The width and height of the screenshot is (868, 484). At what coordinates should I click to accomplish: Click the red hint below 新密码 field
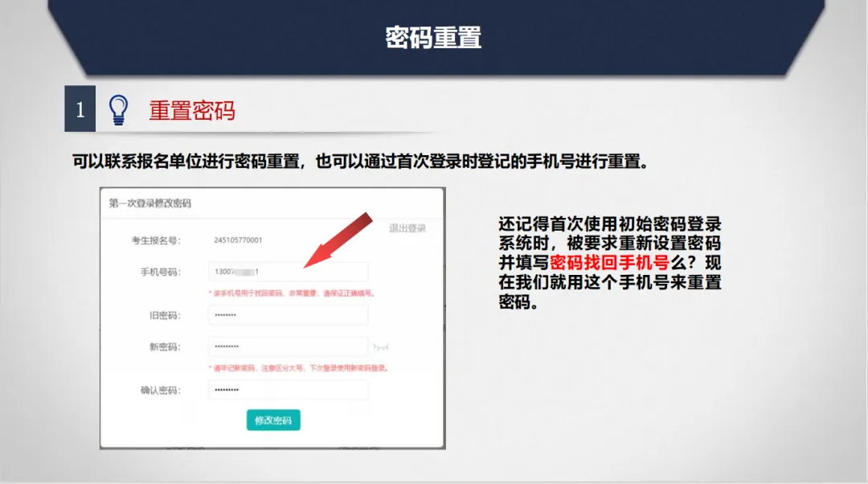[296, 367]
